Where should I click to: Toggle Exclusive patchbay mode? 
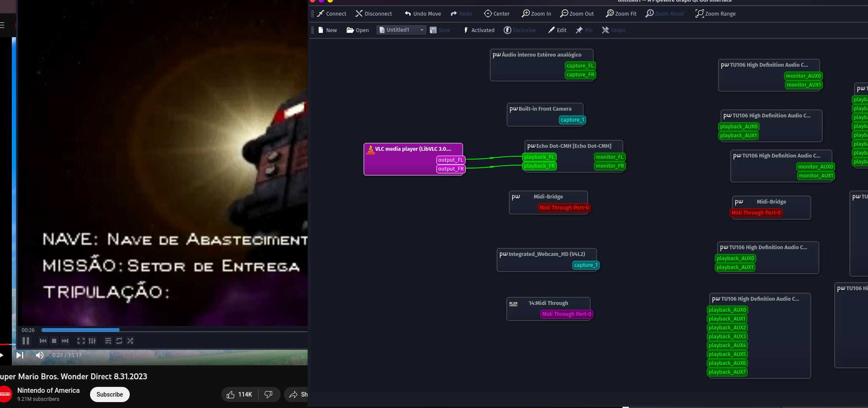(x=519, y=30)
